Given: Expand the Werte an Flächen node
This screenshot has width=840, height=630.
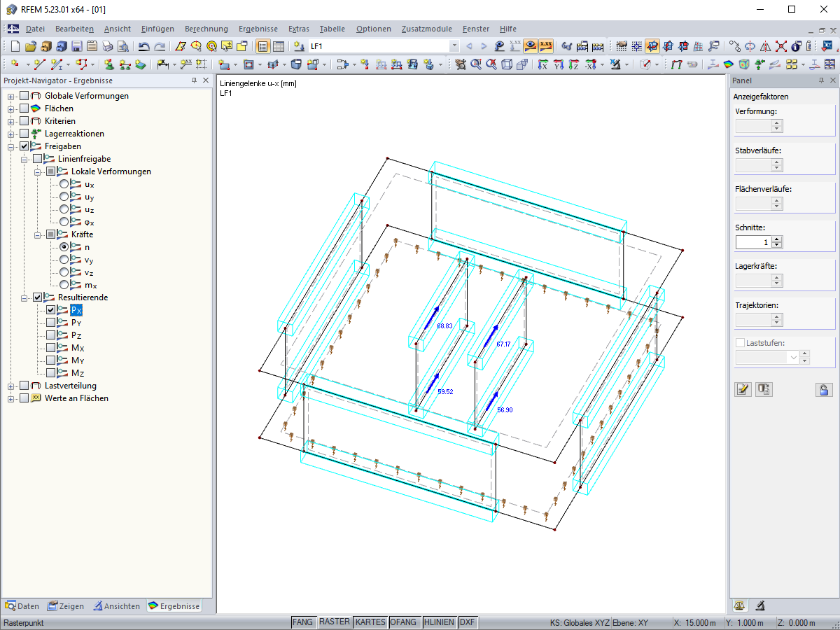Looking at the screenshot, I should click(11, 398).
